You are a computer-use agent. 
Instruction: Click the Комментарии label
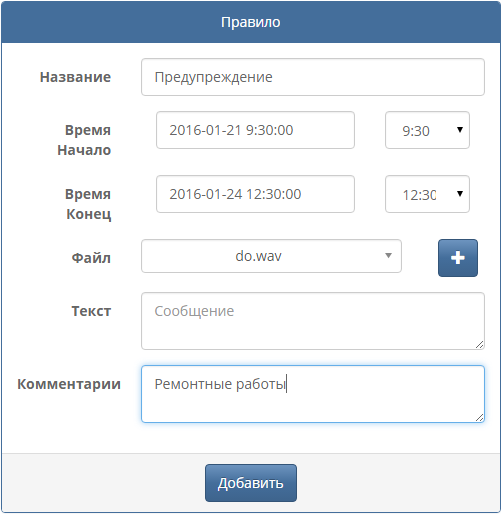[x=69, y=384]
